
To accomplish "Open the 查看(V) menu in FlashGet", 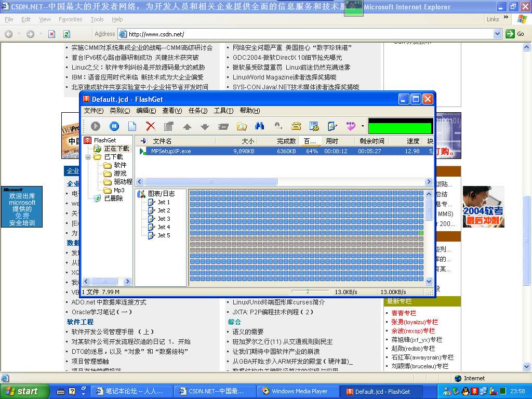I will click(172, 111).
